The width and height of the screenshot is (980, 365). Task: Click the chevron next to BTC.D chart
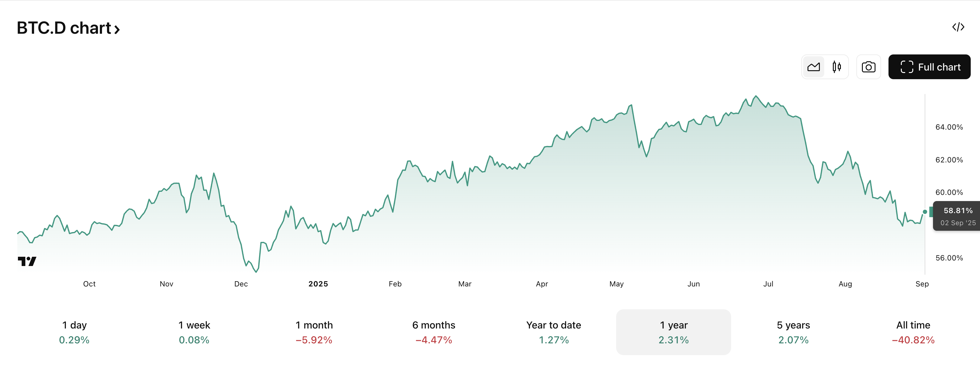point(117,29)
